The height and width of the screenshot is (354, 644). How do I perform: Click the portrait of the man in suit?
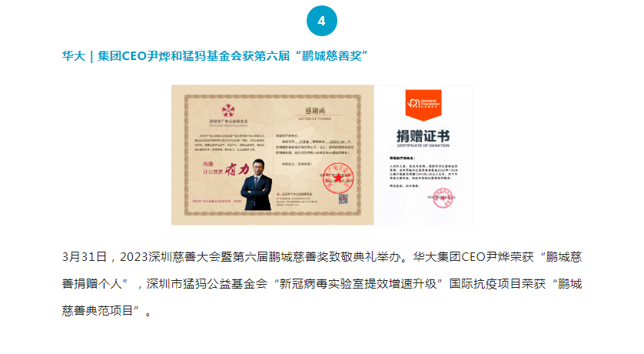(x=257, y=185)
